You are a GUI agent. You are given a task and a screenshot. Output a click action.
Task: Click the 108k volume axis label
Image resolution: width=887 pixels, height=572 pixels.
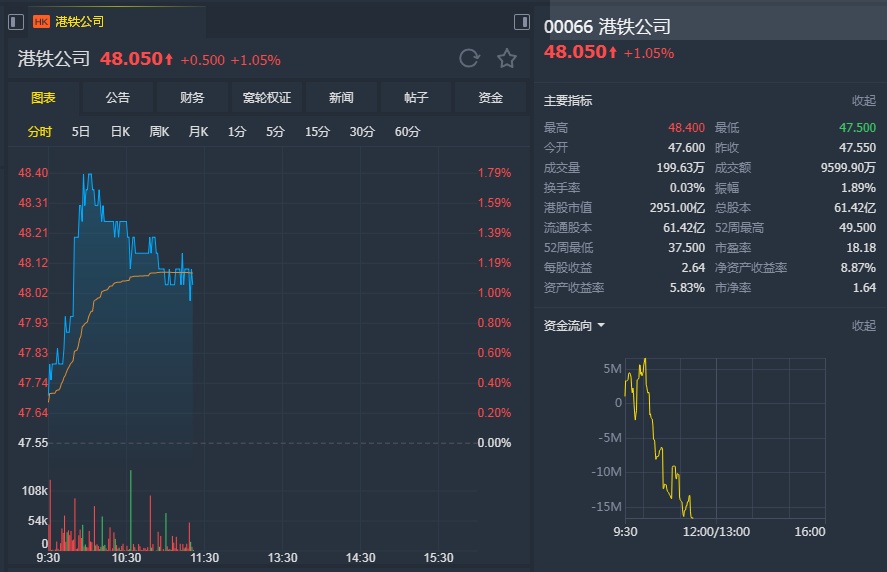tap(35, 491)
